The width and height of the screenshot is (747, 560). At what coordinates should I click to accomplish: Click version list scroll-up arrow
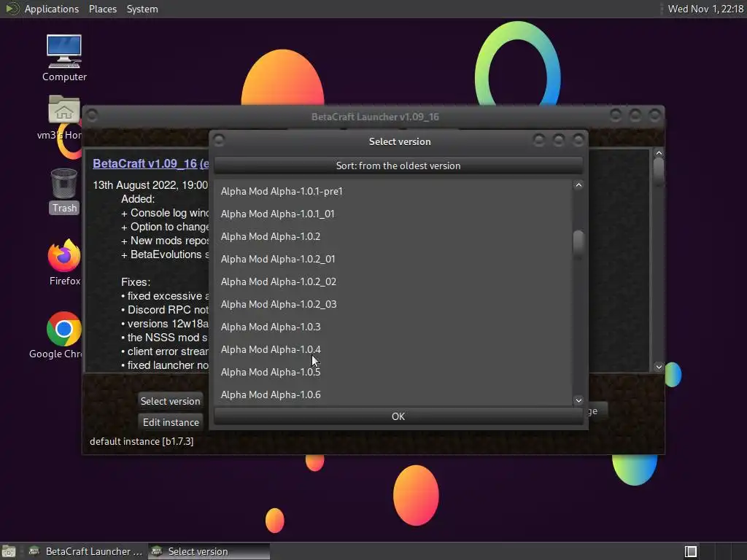click(x=578, y=185)
